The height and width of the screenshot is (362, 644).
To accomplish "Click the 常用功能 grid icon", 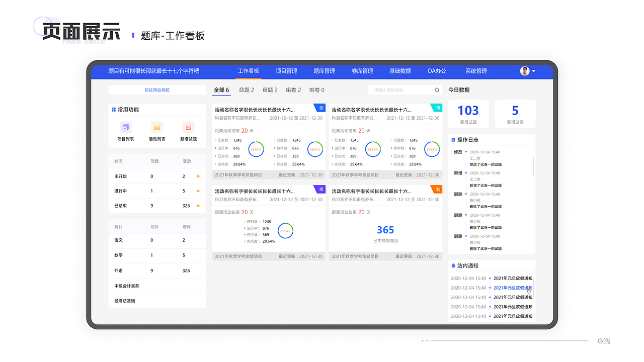I will (114, 110).
